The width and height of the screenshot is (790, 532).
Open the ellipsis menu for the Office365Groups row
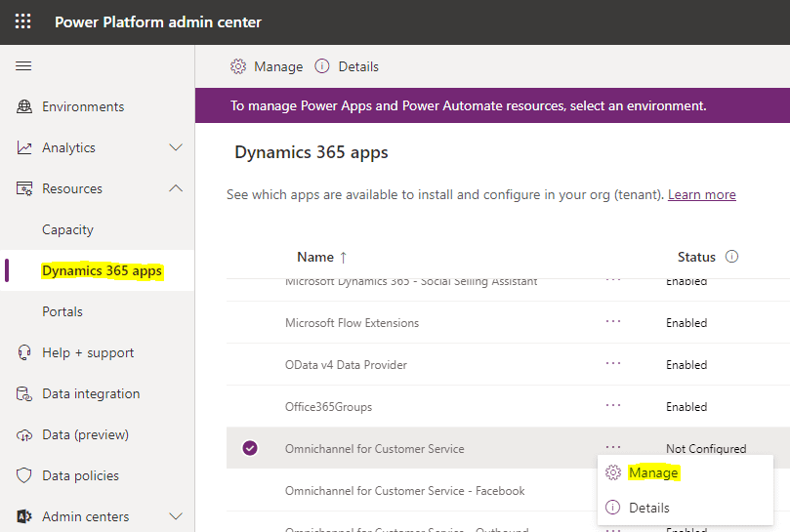pos(613,405)
